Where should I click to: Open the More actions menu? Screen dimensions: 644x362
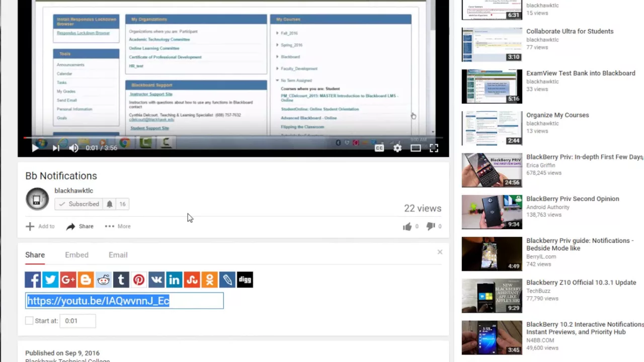coord(118,226)
